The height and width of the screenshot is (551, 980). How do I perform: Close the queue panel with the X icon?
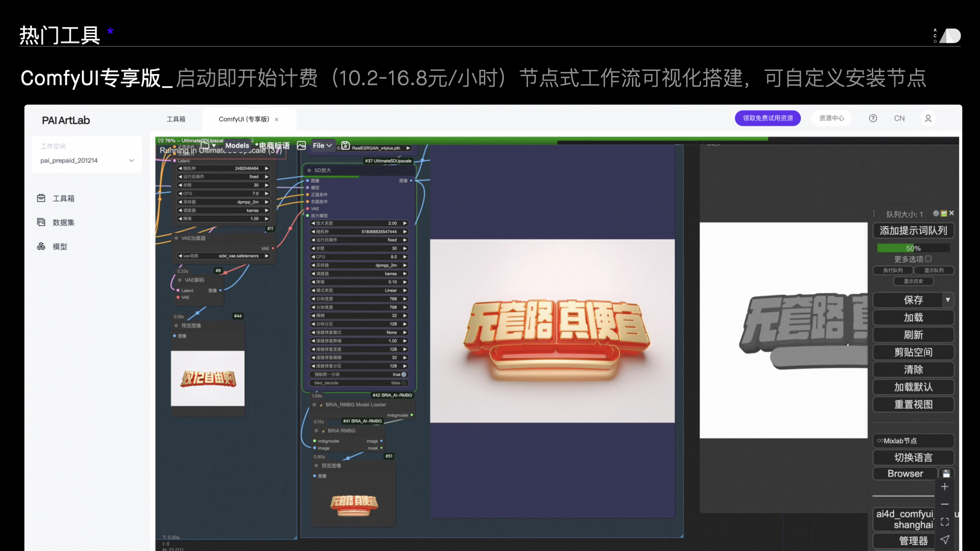coord(951,213)
